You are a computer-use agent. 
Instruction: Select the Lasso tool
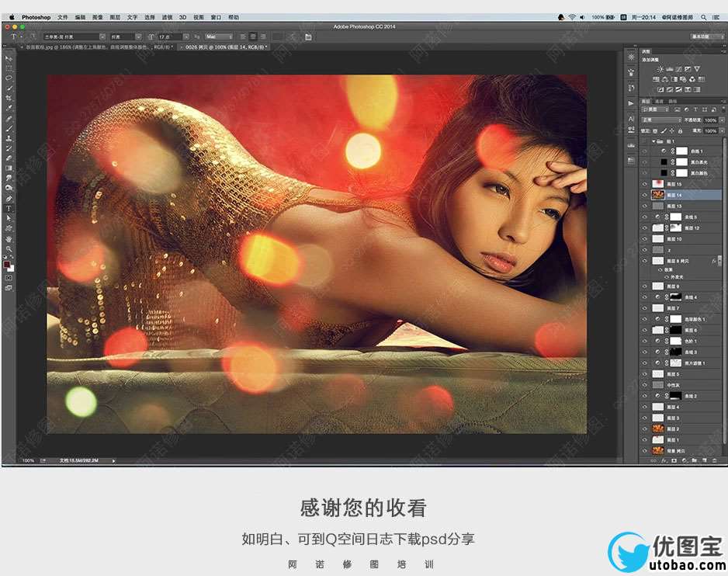coord(9,78)
